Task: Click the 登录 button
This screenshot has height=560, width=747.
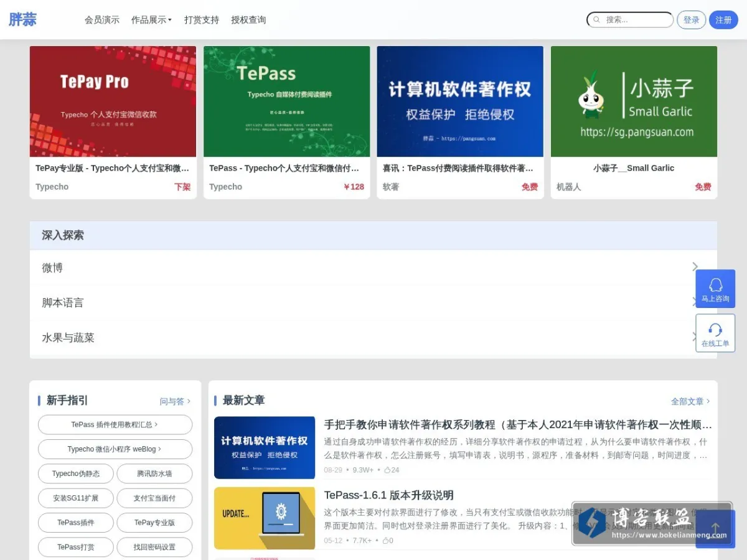Action: (x=691, y=20)
